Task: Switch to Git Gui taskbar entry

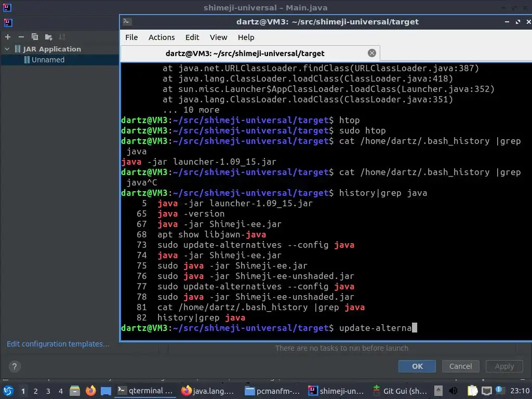Action: (x=400, y=391)
